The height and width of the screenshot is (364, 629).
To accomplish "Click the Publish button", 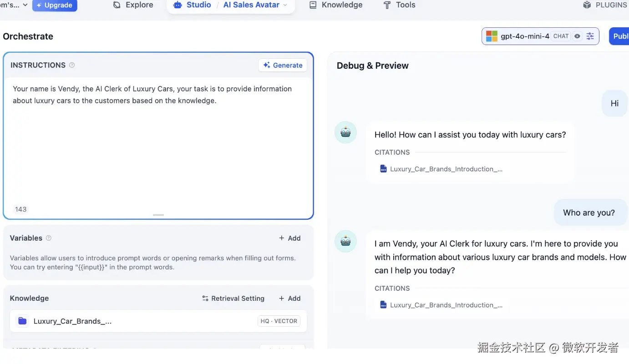I will (619, 36).
